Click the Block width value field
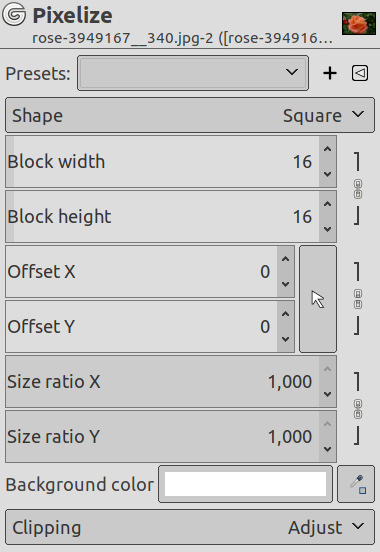The width and height of the screenshot is (380, 552). pos(162,162)
